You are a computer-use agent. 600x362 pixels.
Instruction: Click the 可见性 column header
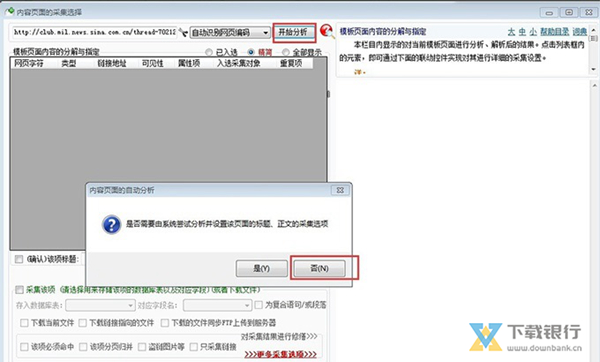pos(153,64)
